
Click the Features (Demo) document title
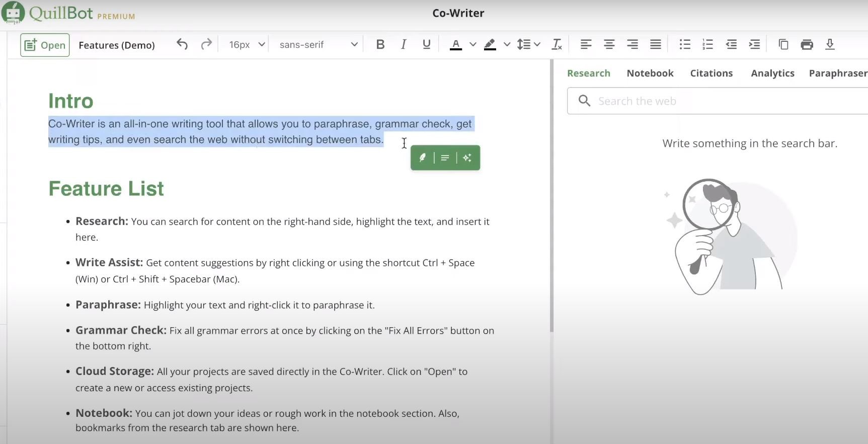pos(117,45)
